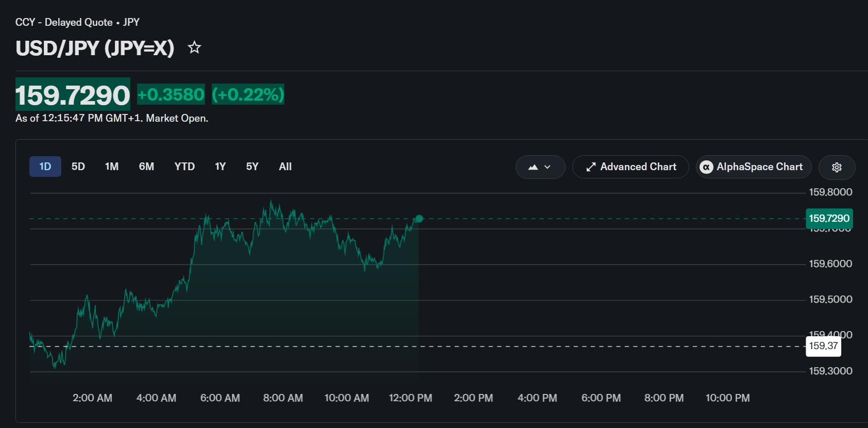Show the All time range
The image size is (868, 428).
click(285, 167)
